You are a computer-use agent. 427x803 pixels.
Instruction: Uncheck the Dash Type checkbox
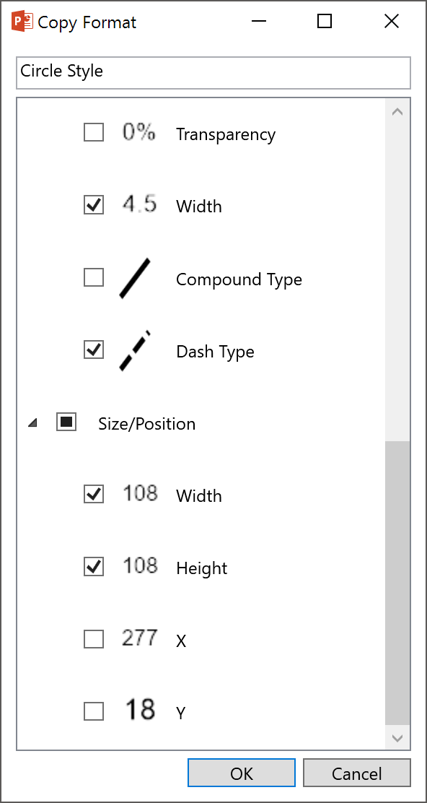coord(94,350)
